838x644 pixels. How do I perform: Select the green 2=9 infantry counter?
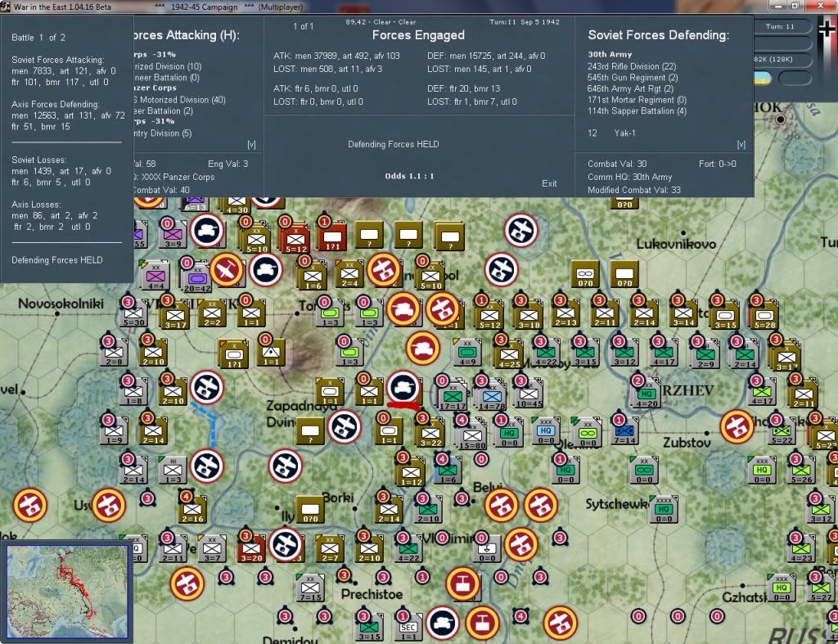pyautogui.click(x=705, y=355)
